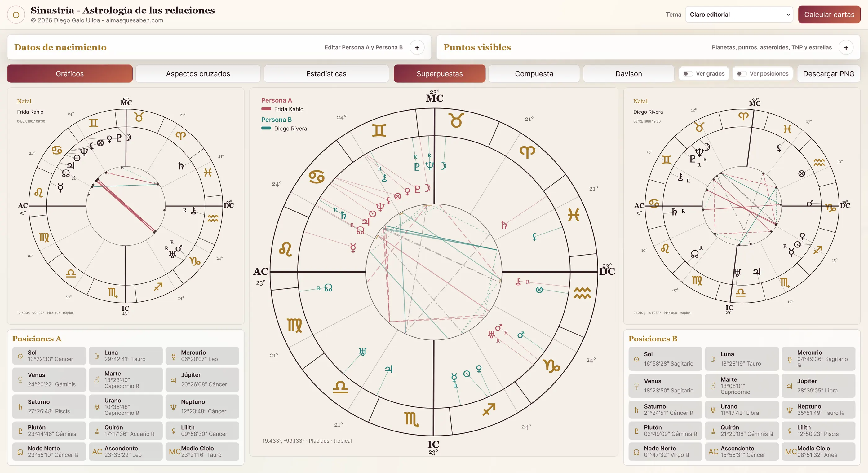Click Quirón icon in Posiciones A
The height and width of the screenshot is (473, 868).
97,431
